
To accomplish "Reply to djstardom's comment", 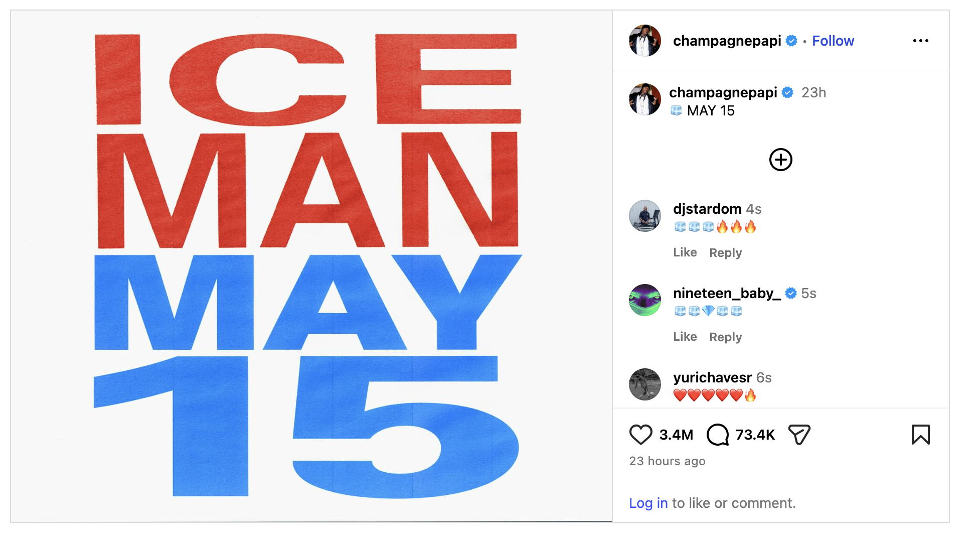I will click(725, 252).
